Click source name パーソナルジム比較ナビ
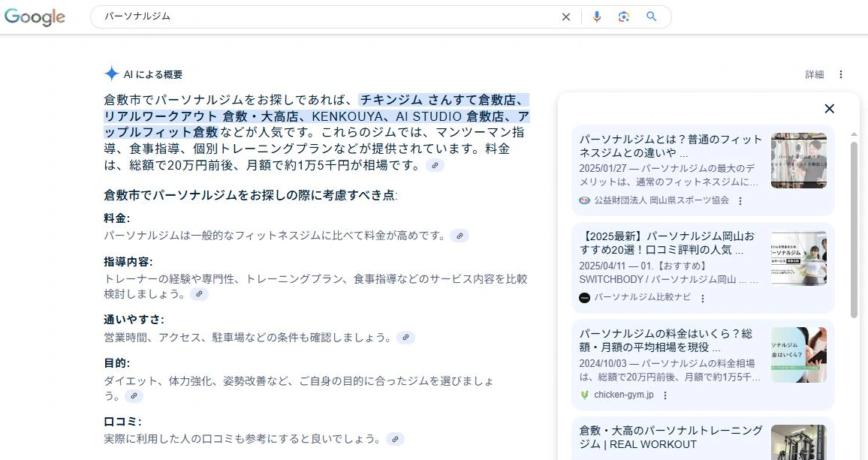 click(643, 297)
